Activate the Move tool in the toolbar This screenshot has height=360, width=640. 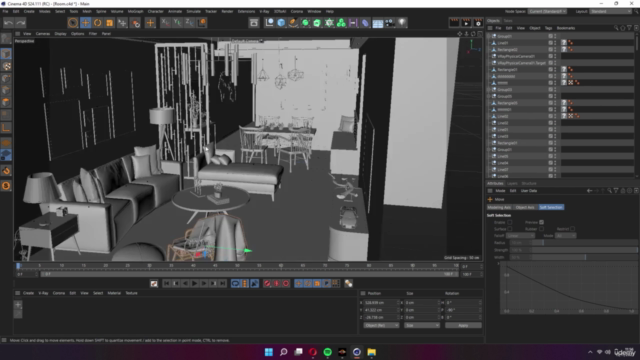coord(85,23)
